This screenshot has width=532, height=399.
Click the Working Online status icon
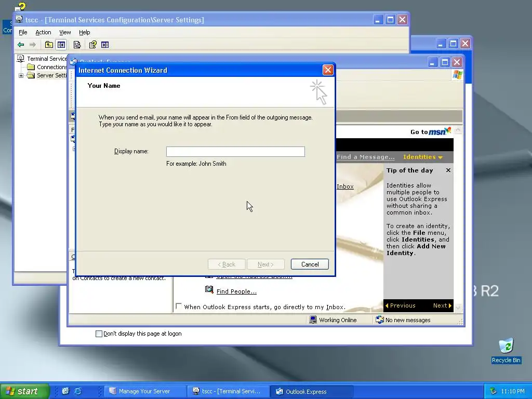[313, 320]
